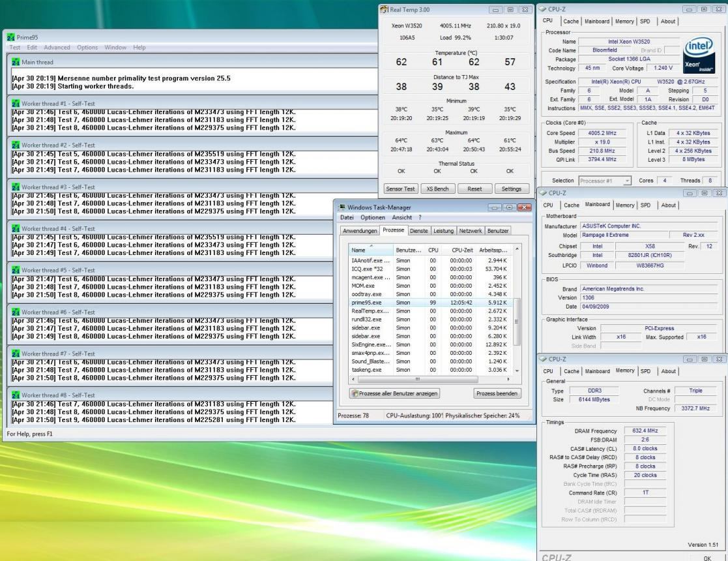
Task: Open the Options menu in Prime95
Action: click(x=87, y=48)
